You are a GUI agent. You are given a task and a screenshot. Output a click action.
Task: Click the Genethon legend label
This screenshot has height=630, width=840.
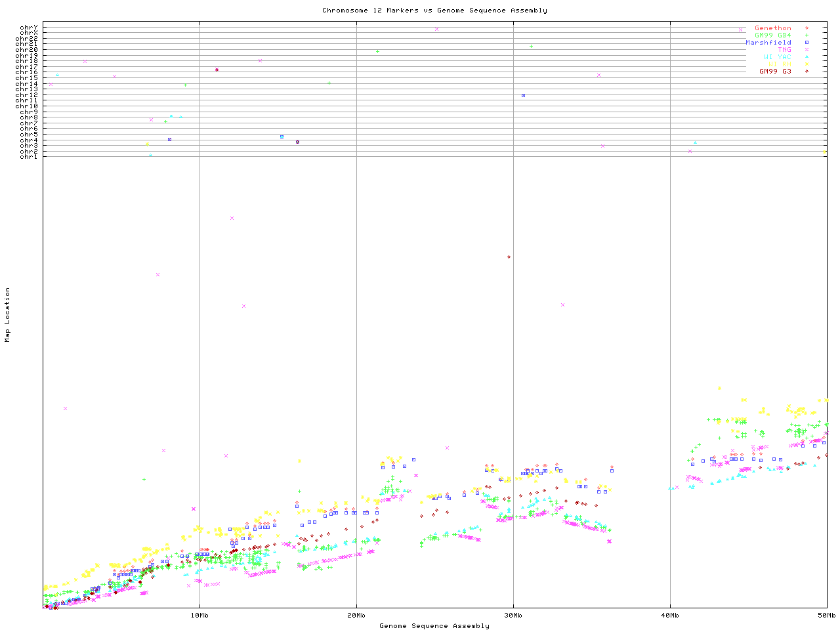coord(772,28)
